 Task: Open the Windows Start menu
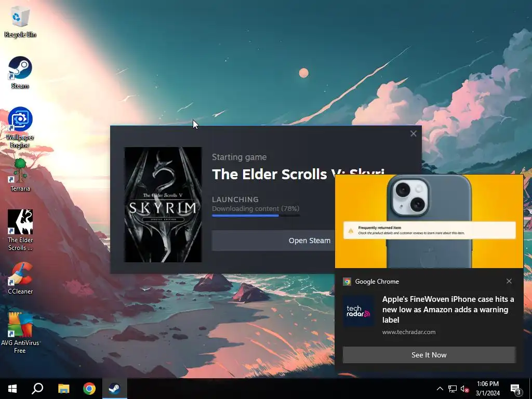click(x=12, y=389)
